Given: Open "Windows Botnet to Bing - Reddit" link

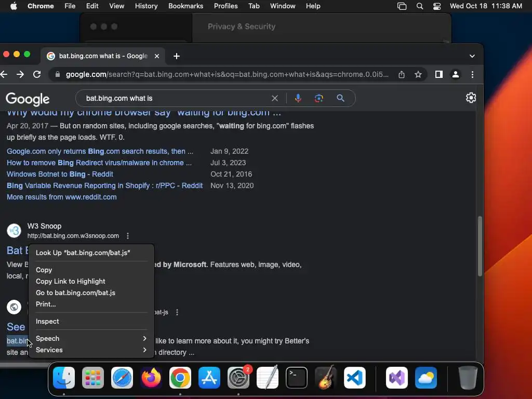Looking at the screenshot, I should [60, 175].
